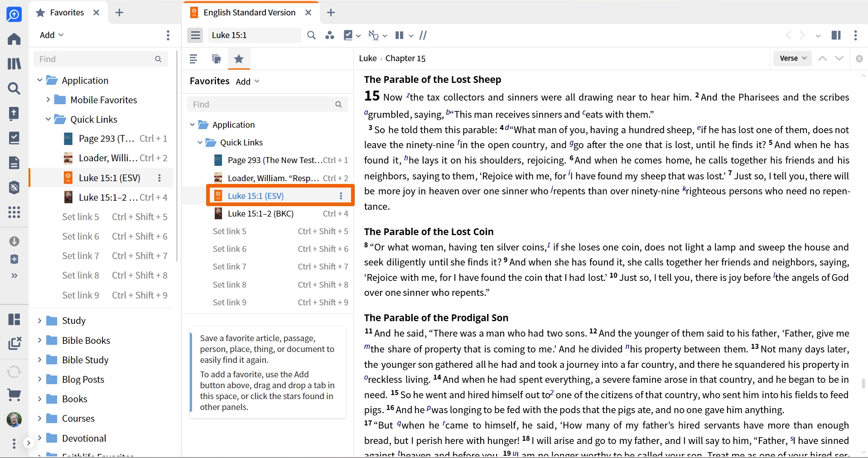The image size is (868, 458).
Task: Toggle the resource panel menu hamburger button
Action: (195, 35)
